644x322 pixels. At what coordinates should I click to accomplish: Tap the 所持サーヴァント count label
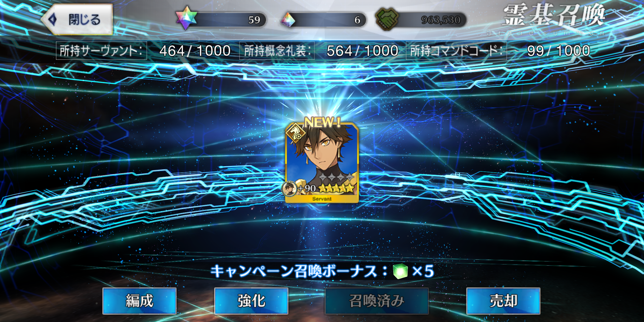[101, 51]
